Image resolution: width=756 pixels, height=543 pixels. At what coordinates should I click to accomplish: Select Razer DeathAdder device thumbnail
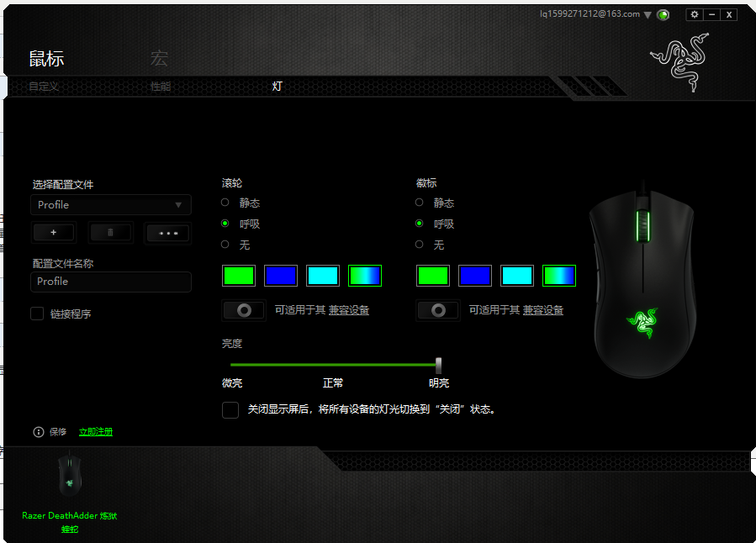pyautogui.click(x=70, y=475)
